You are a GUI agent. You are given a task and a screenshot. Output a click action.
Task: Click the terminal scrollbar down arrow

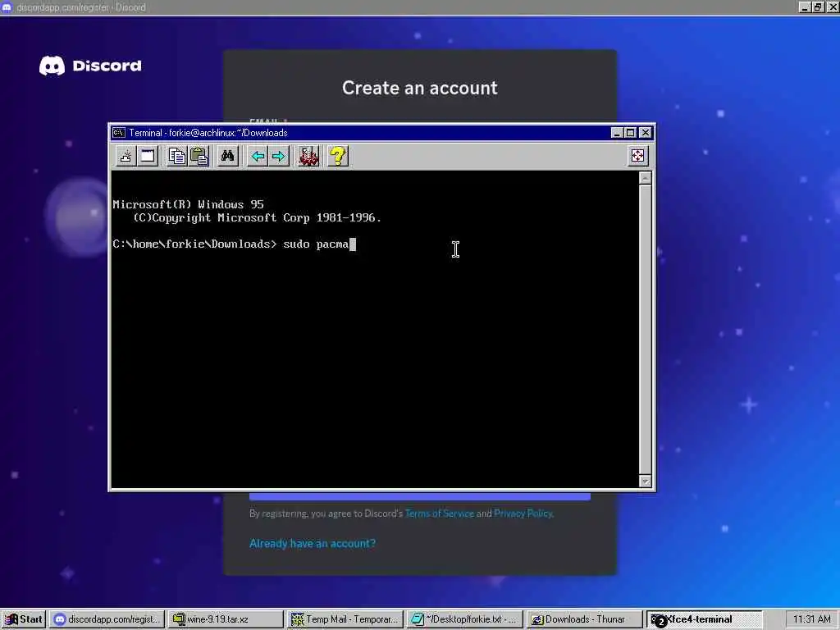point(646,481)
